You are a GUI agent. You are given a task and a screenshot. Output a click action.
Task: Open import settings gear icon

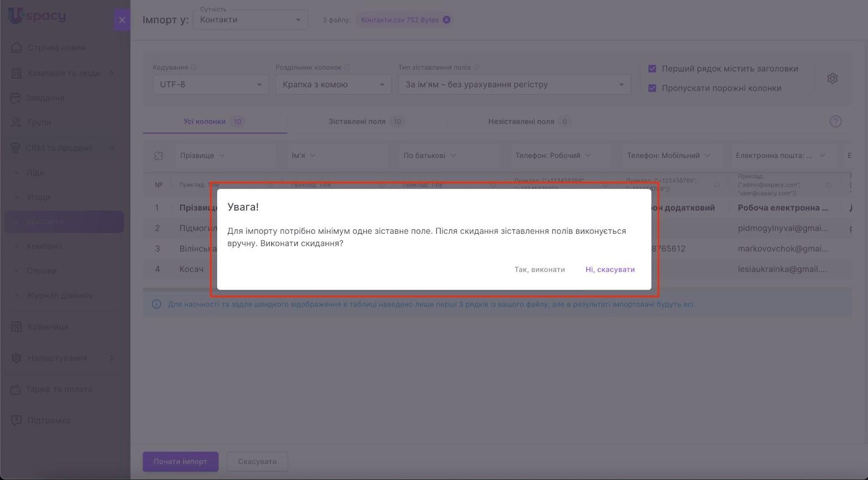833,79
